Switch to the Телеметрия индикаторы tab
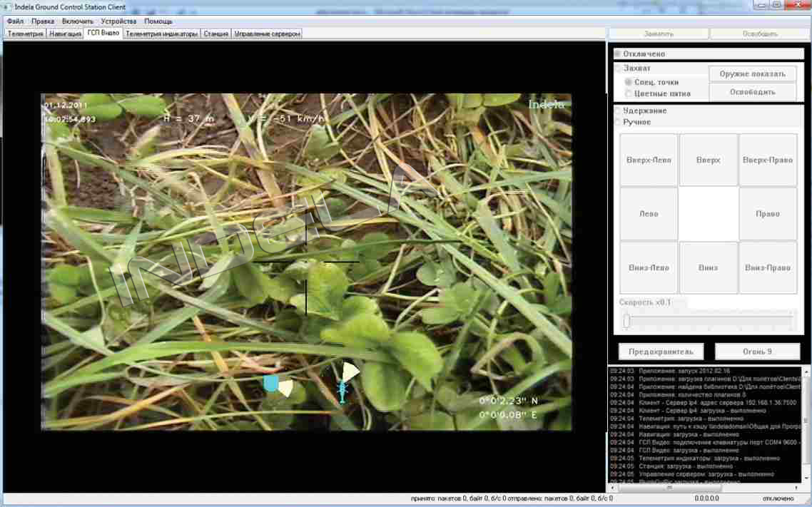The height and width of the screenshot is (507, 812). 161,34
